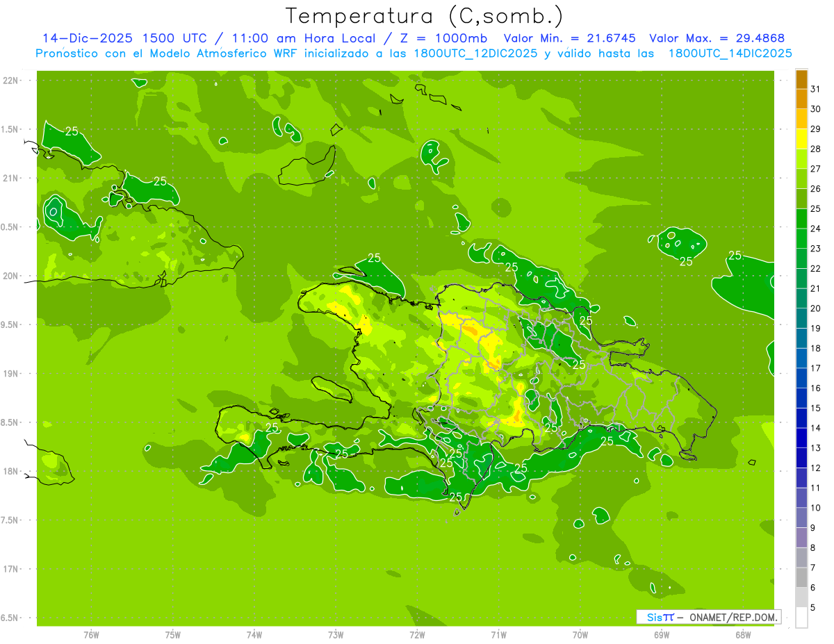
Task: Click the "72W" longitude label
Action: 417,635
